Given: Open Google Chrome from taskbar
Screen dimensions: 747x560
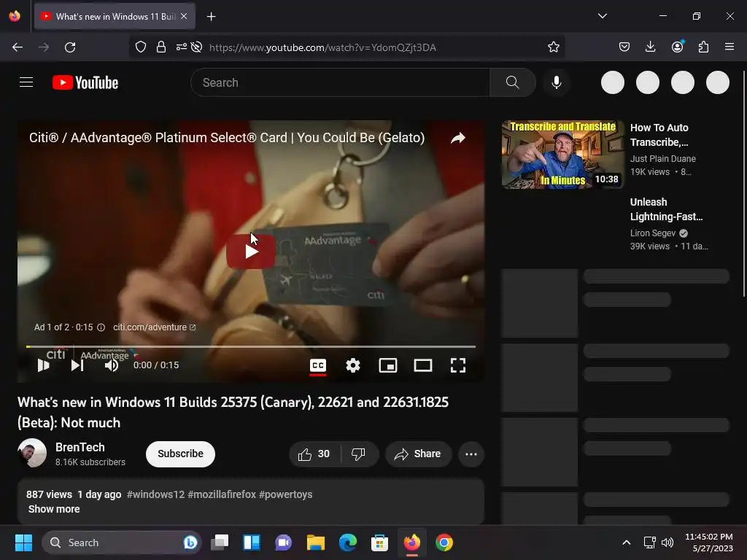Looking at the screenshot, I should point(444,542).
